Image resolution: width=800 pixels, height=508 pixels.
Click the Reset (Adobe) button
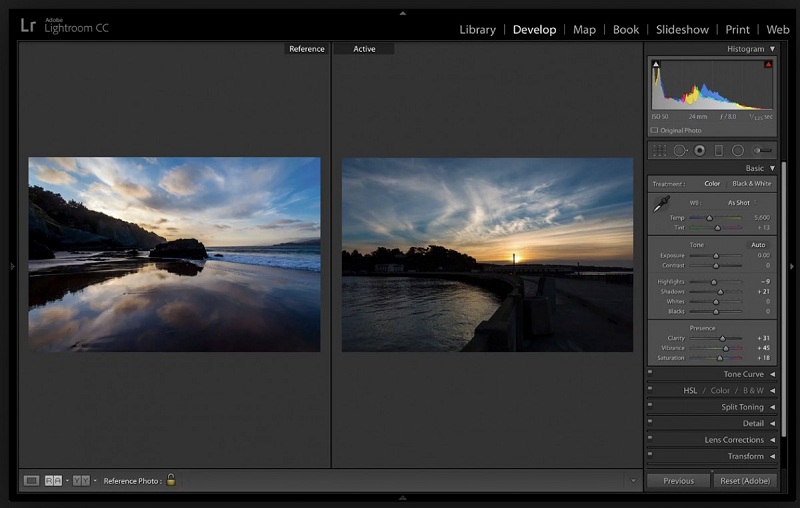(x=745, y=480)
